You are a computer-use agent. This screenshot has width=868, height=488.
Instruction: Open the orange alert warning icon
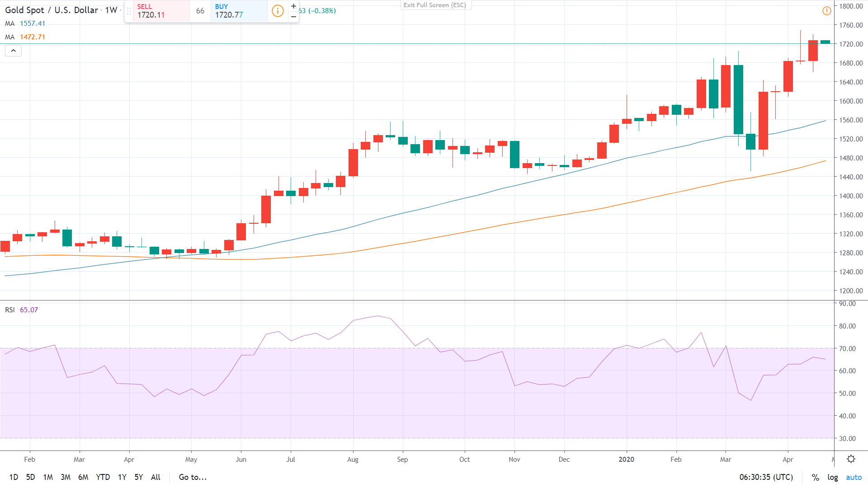tap(826, 10)
